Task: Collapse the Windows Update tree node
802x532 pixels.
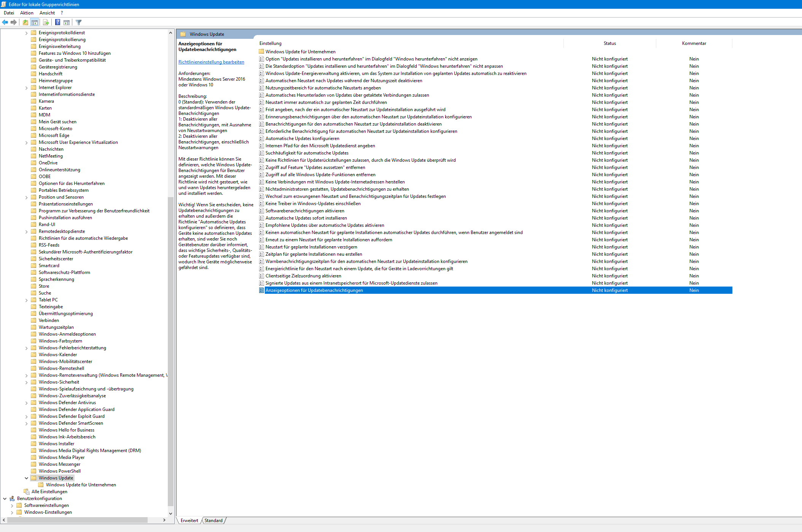Action: [x=26, y=478]
